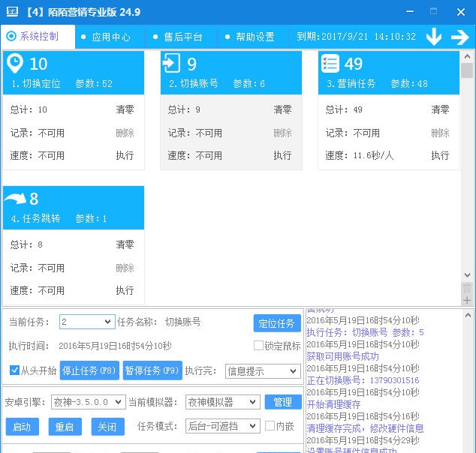Viewport: 476px width, 453px height.
Task: Click the 速度: 11.6秒/人 value
Action: coord(373,155)
